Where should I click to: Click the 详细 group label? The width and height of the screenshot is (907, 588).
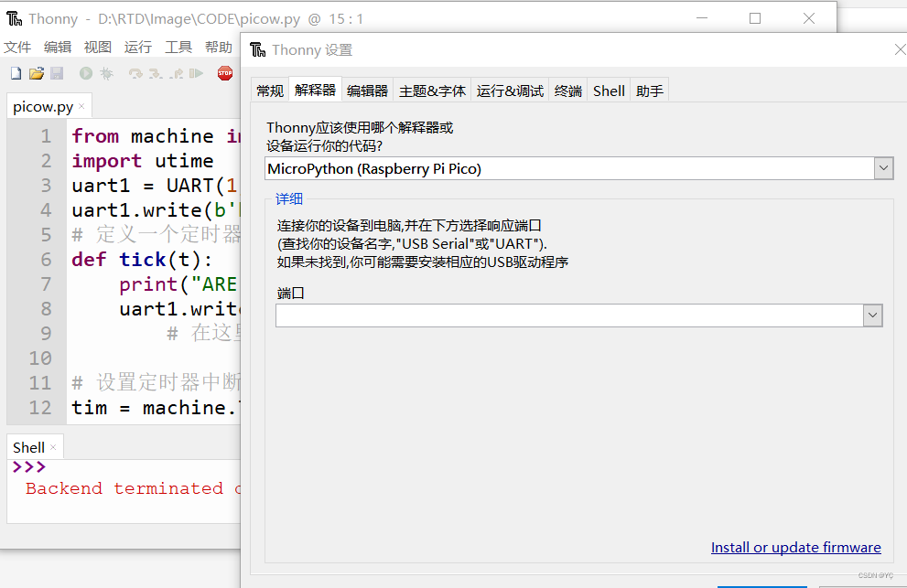(289, 198)
